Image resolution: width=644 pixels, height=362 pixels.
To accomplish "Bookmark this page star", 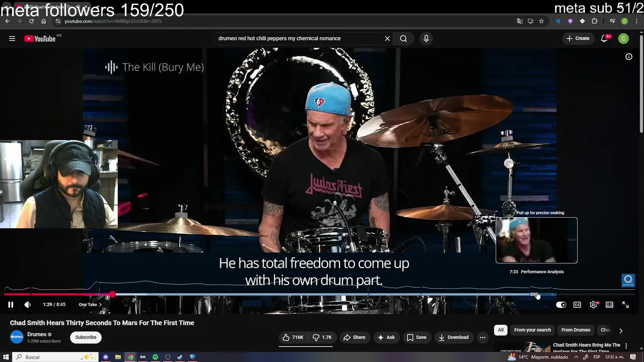I will pos(541,21).
